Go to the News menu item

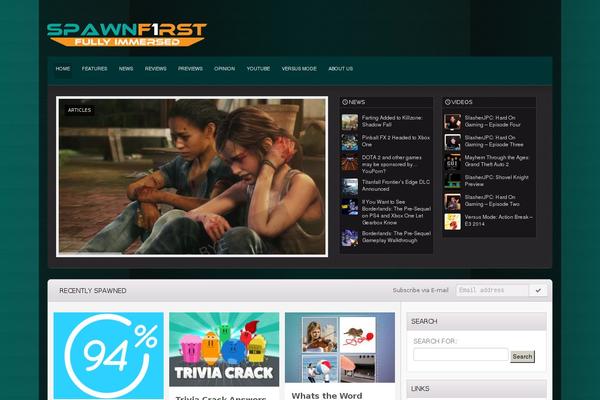(x=126, y=69)
